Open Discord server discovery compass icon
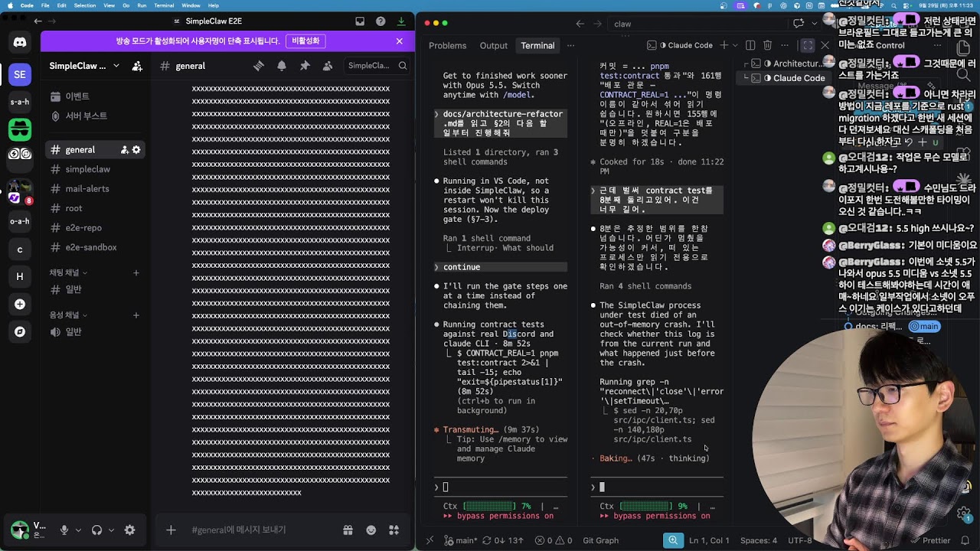Image resolution: width=980 pixels, height=551 pixels. [x=20, y=332]
